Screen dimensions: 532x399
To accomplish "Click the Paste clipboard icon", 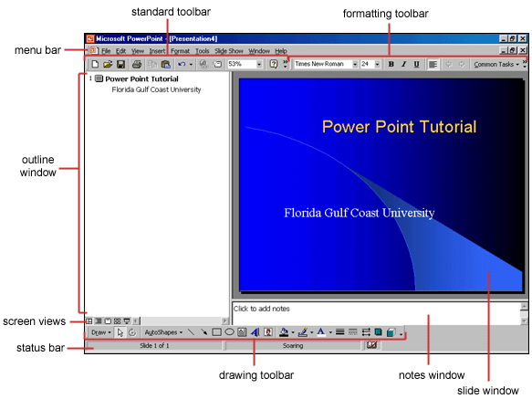I will (x=165, y=64).
